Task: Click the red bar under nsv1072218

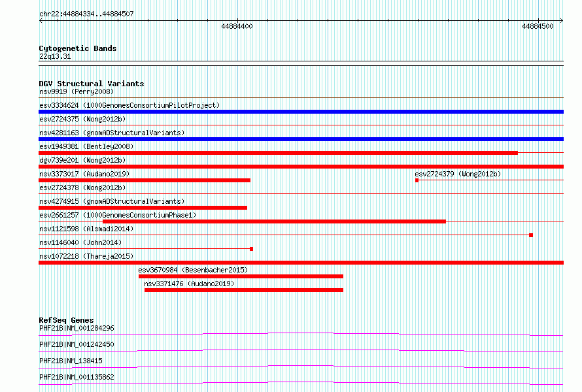Action: click(x=301, y=263)
